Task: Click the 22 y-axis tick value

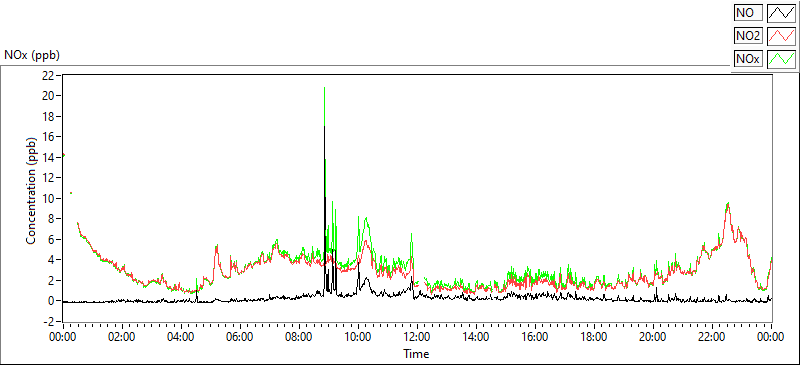Action: 49,75
